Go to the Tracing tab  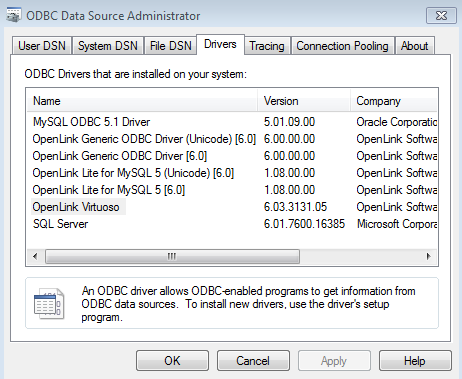click(267, 46)
